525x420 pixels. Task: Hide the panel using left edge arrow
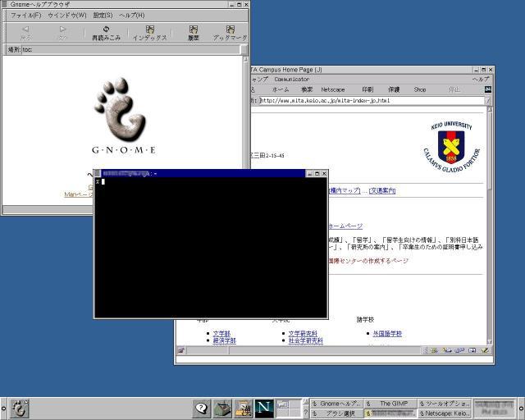[x=3, y=409]
